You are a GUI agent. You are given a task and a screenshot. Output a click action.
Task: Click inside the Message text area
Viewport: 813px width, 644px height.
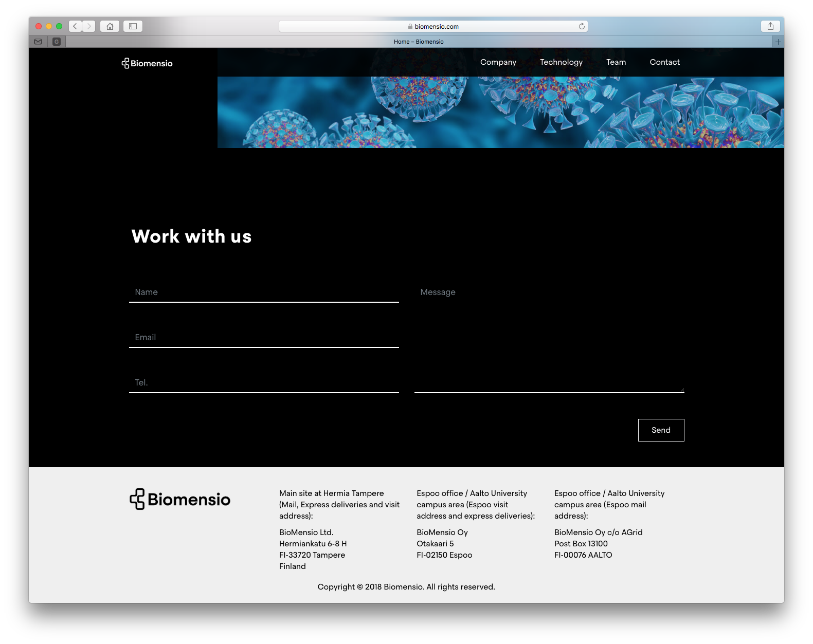[x=549, y=339]
